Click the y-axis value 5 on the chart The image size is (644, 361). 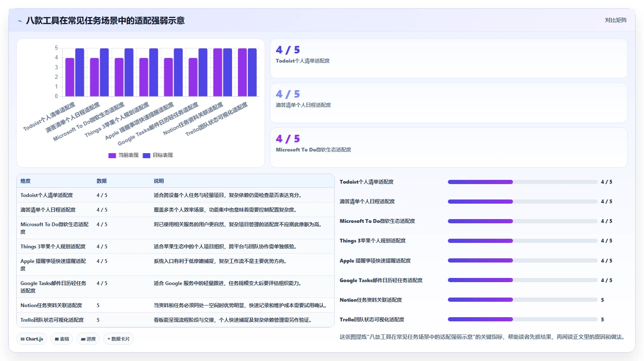[x=56, y=48]
